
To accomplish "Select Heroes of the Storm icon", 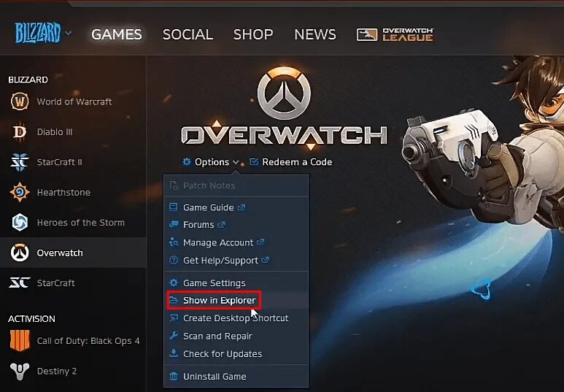I will pos(20,223).
